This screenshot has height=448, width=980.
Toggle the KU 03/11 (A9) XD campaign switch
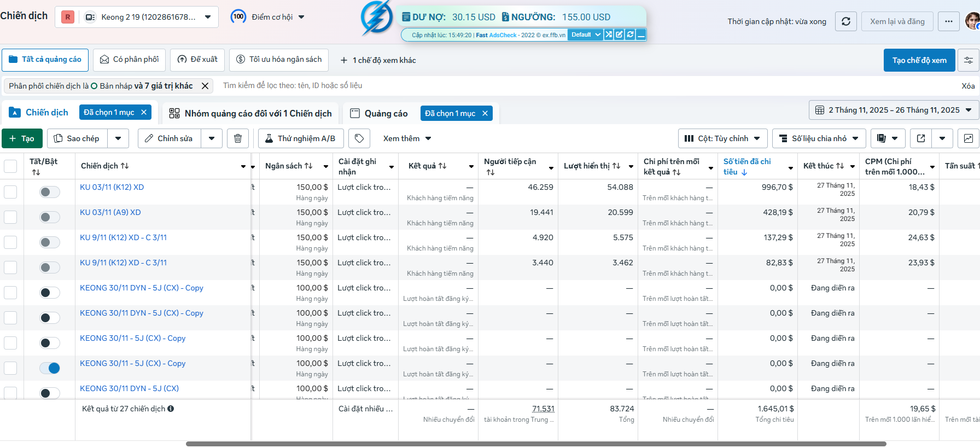point(50,217)
